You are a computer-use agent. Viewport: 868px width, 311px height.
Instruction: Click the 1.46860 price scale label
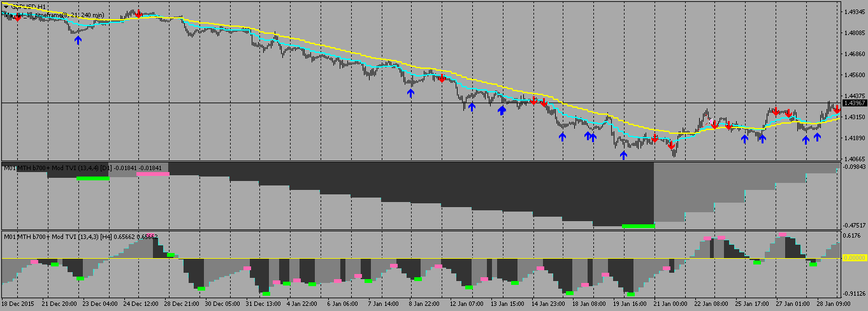pos(854,54)
